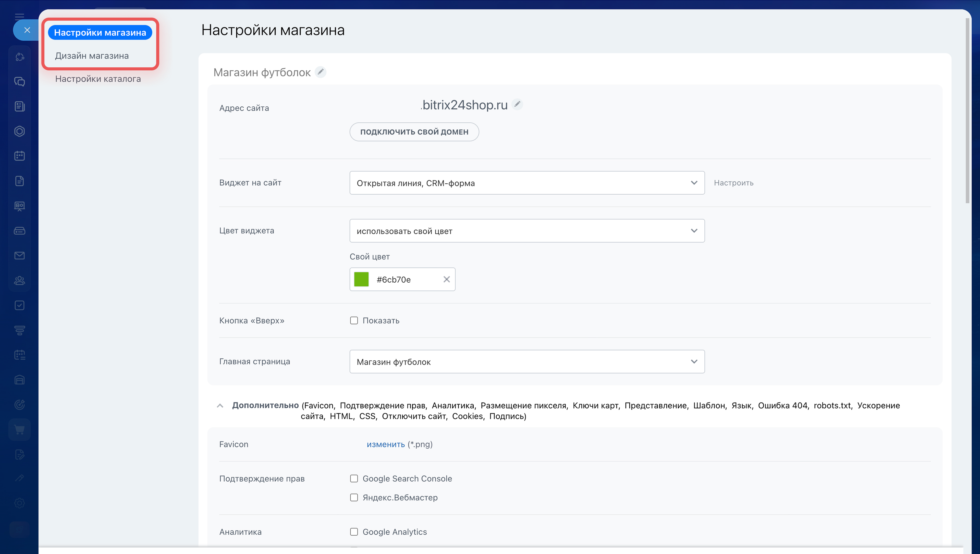
Task: Open the calendar icon in sidebar
Action: click(19, 156)
